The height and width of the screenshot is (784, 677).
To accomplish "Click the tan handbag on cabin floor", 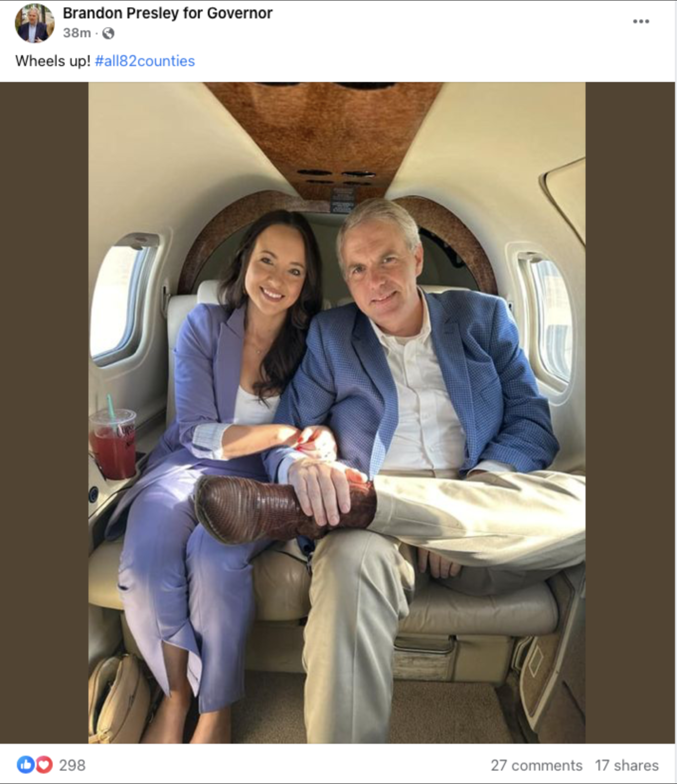I will point(119,698).
